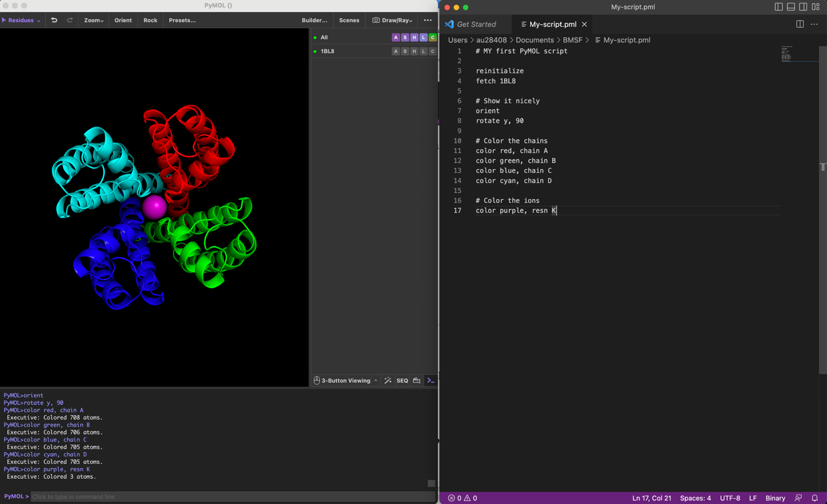
Task: Open the Draw/Ray dropdown
Action: 392,20
